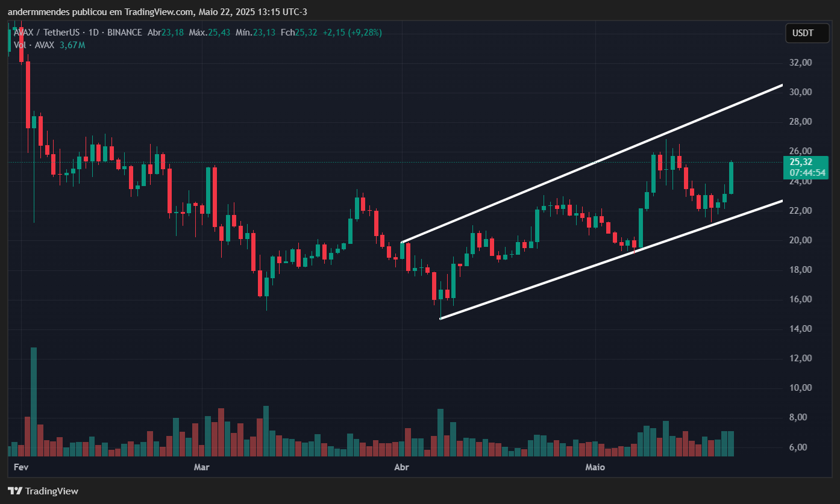Screen dimensions: 840x504
Task: Click the price scale label 28,00
Action: 801,122
